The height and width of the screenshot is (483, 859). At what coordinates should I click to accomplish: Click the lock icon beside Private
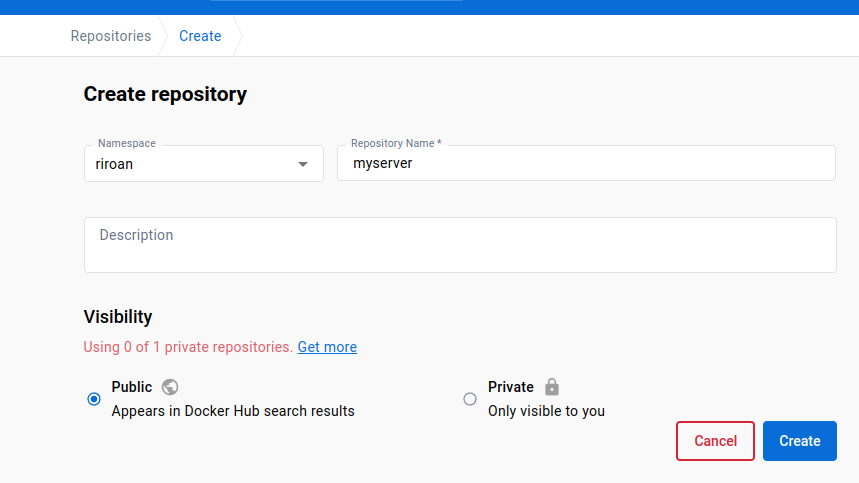click(x=552, y=387)
